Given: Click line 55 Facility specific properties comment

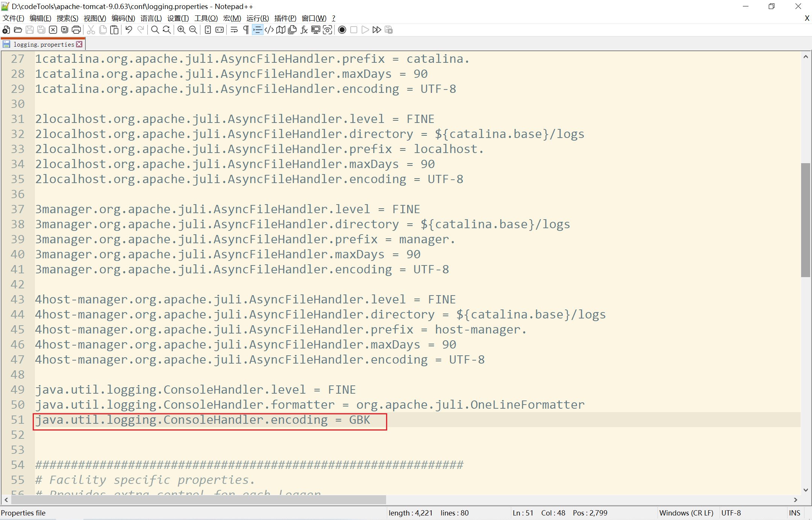Looking at the screenshot, I should (x=145, y=480).
